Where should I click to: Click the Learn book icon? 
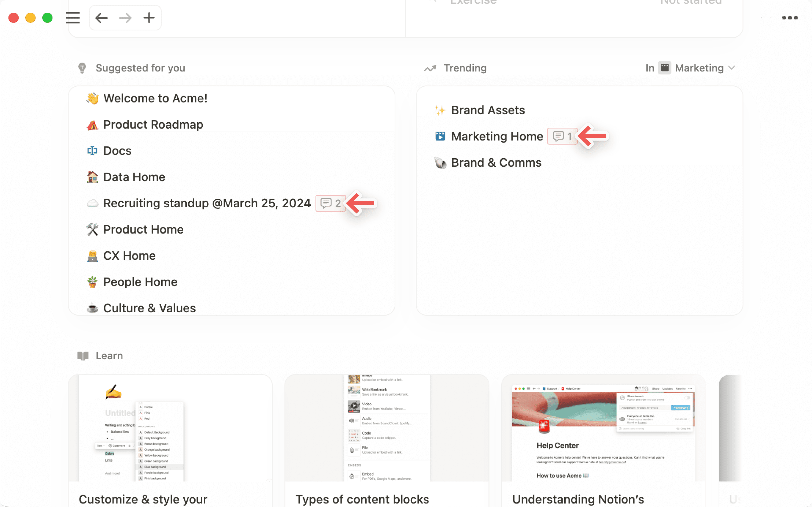point(83,356)
